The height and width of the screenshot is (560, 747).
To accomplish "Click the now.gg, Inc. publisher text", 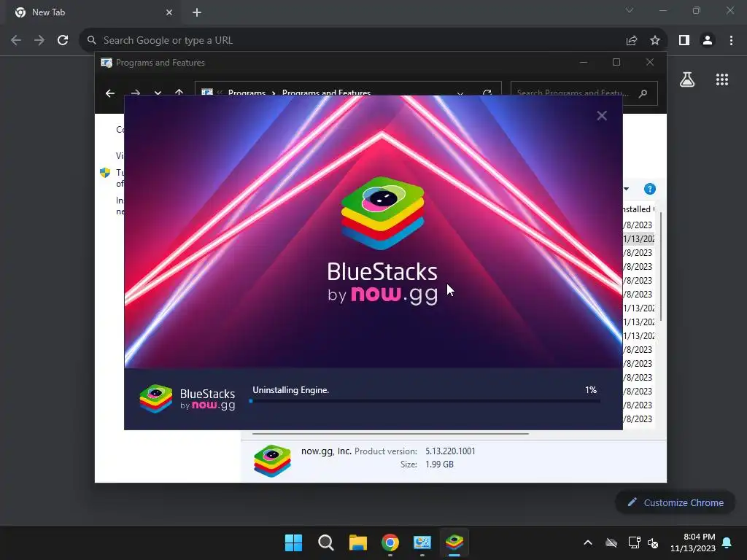I will coord(326,451).
